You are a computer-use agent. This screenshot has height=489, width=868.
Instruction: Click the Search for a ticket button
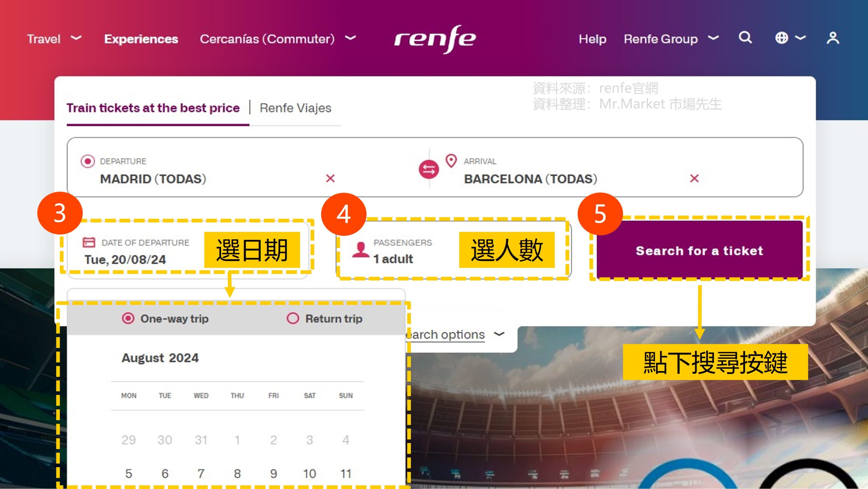[x=699, y=251]
